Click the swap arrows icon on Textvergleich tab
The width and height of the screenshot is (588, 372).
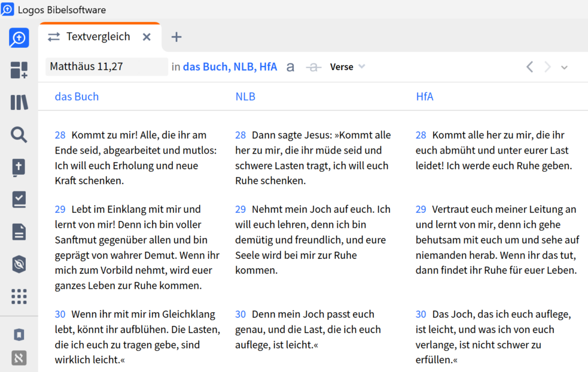pos(53,37)
